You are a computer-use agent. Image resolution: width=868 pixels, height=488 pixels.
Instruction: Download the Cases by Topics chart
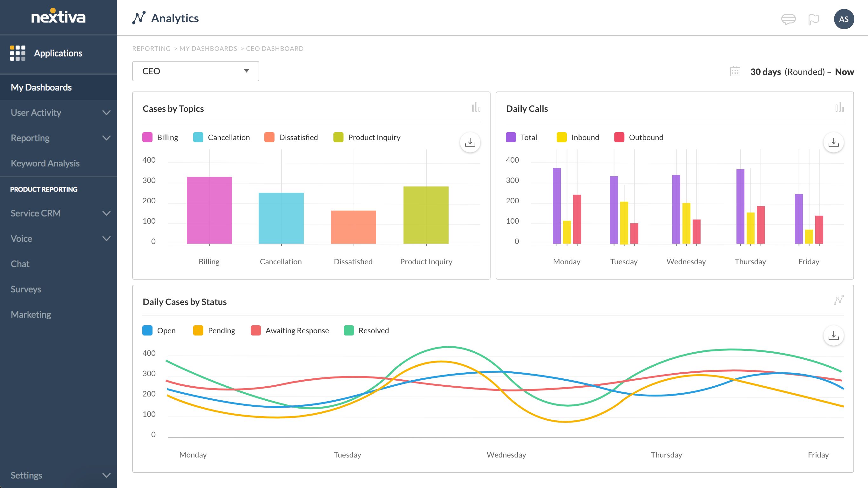[x=471, y=142]
